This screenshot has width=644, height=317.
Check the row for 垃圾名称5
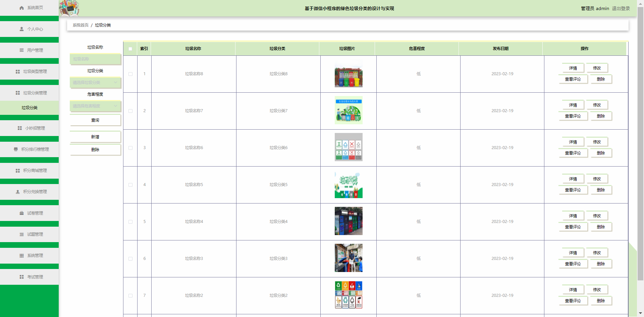pos(130,185)
